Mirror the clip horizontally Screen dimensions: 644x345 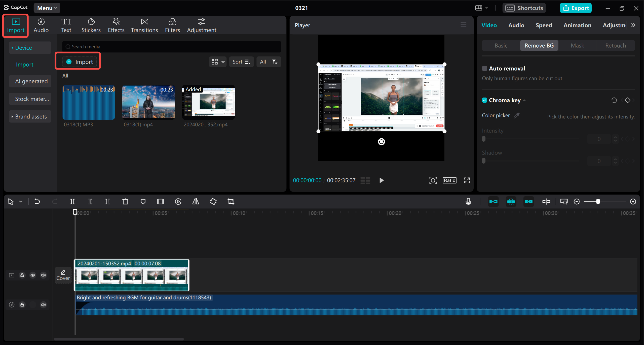tap(196, 201)
